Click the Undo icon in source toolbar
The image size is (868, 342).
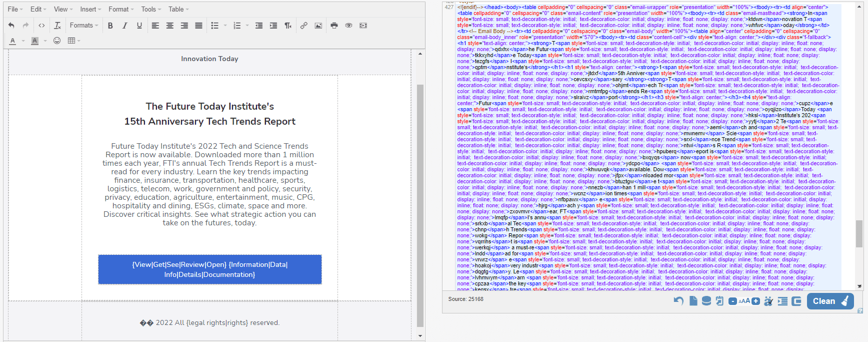(678, 301)
